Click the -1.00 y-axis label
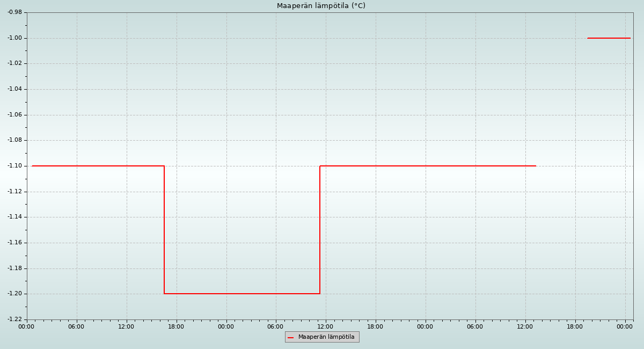Viewport: 644px width, 349px height. (x=14, y=38)
